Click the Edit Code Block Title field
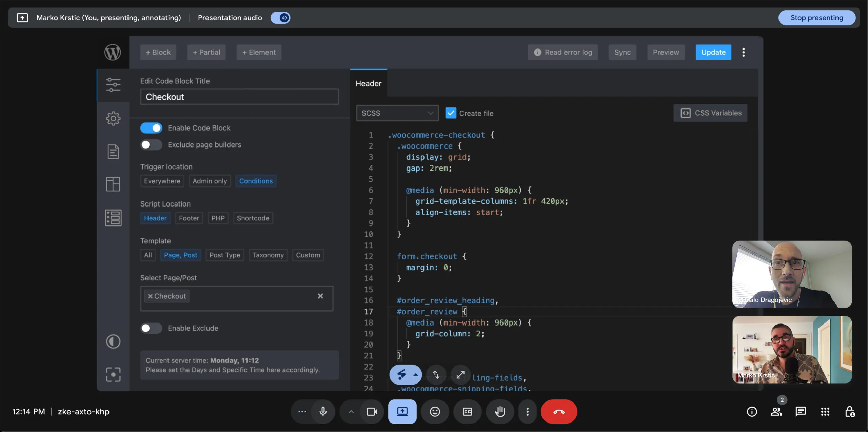This screenshot has height=432, width=868. (239, 97)
